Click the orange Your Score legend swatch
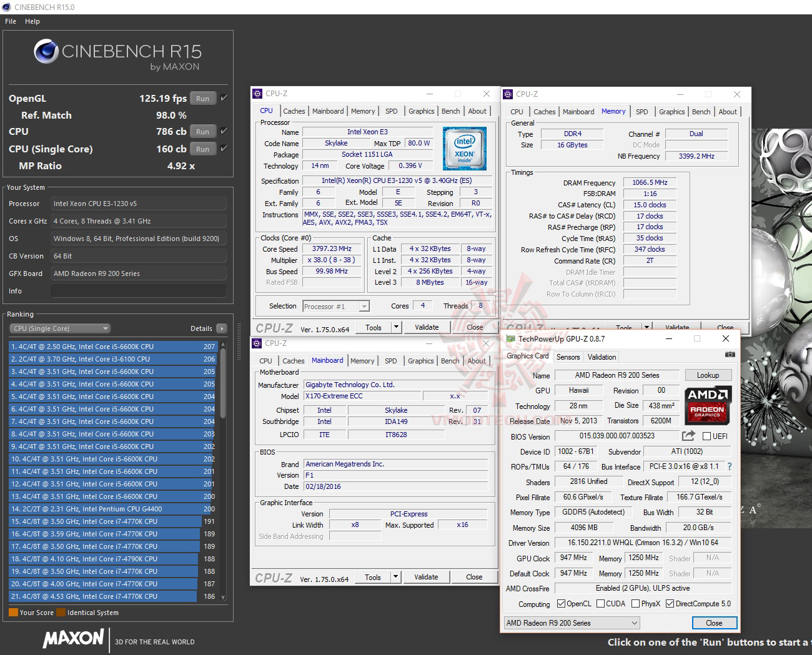Screen dimensions: 812x655 tap(13, 613)
